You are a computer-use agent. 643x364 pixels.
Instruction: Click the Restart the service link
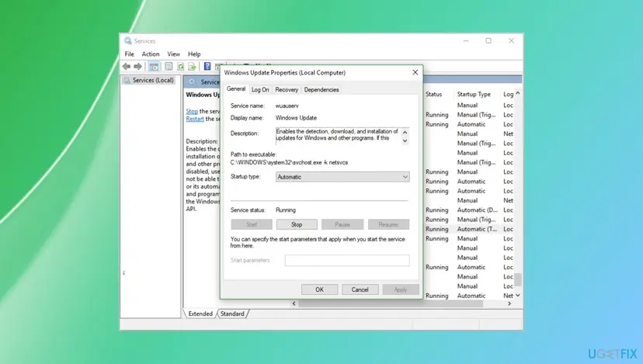tap(195, 119)
